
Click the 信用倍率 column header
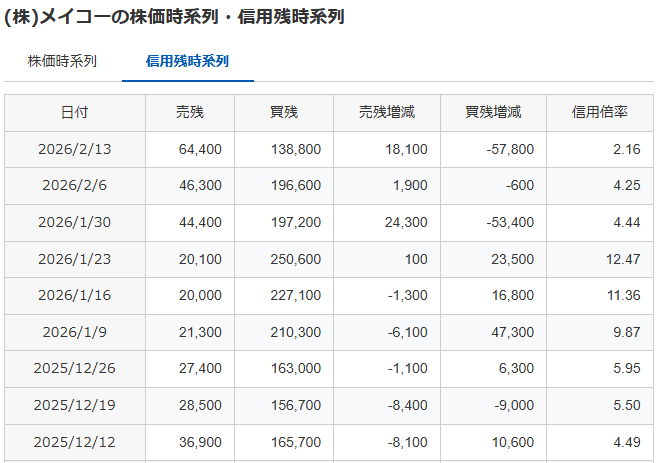(x=599, y=113)
